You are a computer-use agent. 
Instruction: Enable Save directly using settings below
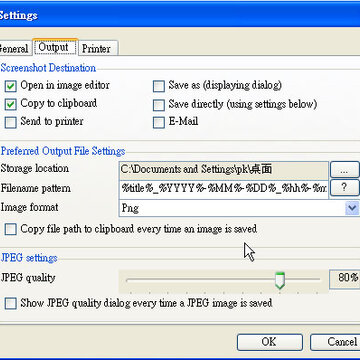159,105
